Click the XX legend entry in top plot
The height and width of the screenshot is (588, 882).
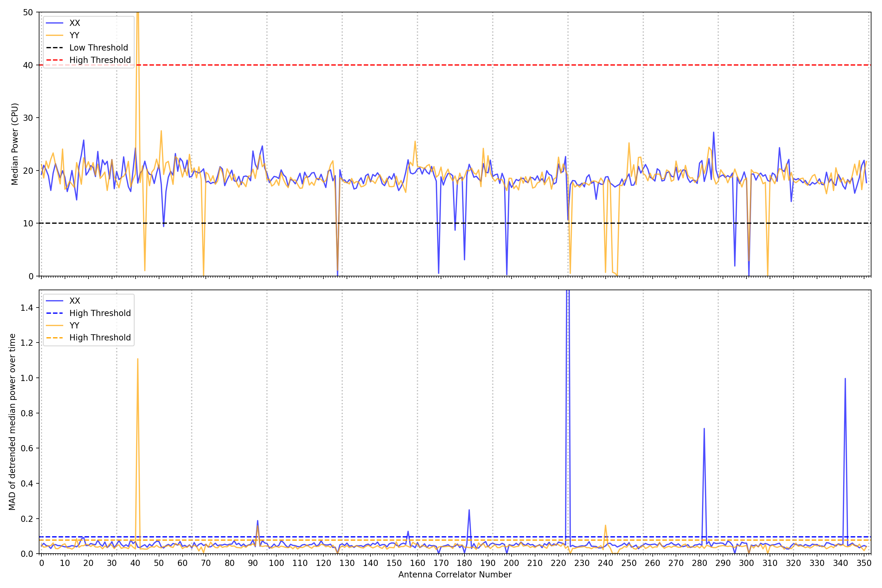(74, 23)
